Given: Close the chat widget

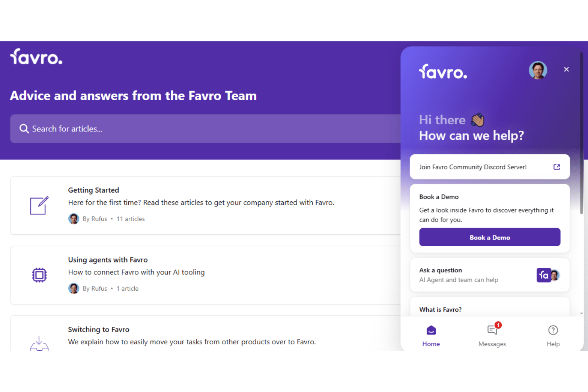Looking at the screenshot, I should click(567, 70).
